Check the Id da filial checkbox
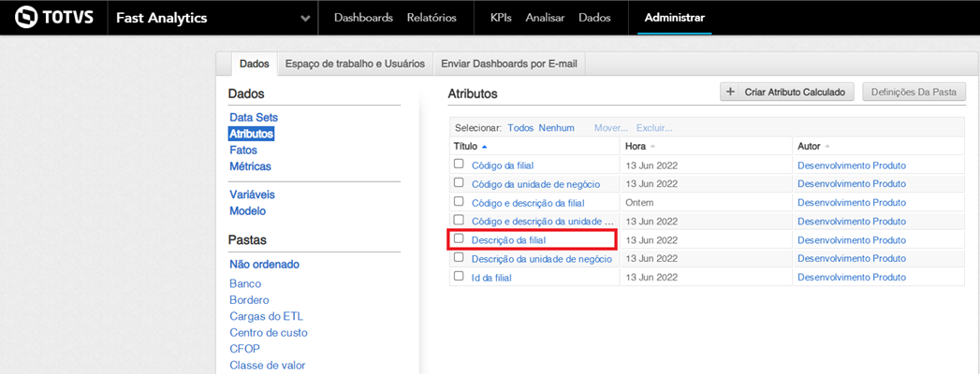The height and width of the screenshot is (374, 980). [x=459, y=276]
